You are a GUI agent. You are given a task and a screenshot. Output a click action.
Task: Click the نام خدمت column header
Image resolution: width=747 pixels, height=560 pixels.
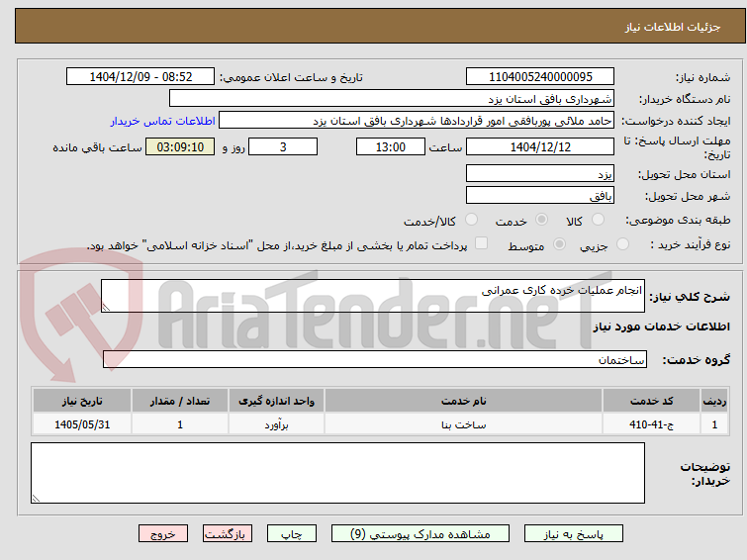(463, 401)
